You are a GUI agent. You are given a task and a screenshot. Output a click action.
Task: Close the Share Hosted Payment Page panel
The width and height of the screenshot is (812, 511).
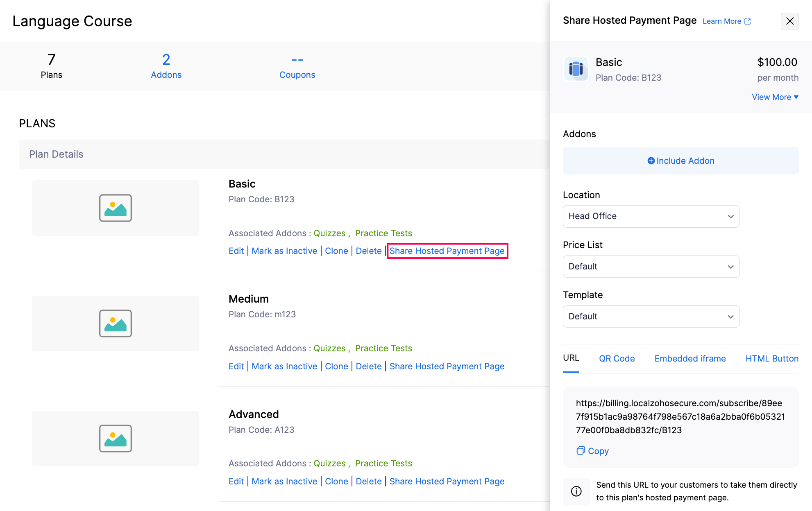coord(789,21)
